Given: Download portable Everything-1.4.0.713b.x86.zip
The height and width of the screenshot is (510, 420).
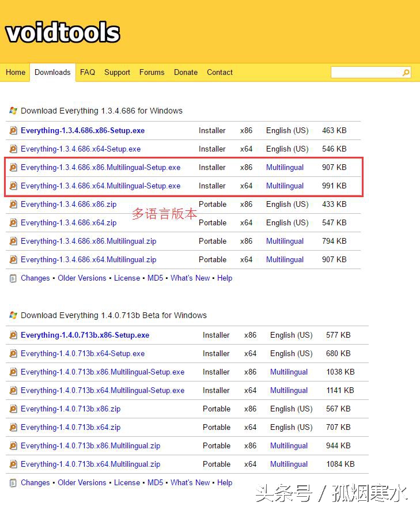Looking at the screenshot, I should [x=70, y=409].
